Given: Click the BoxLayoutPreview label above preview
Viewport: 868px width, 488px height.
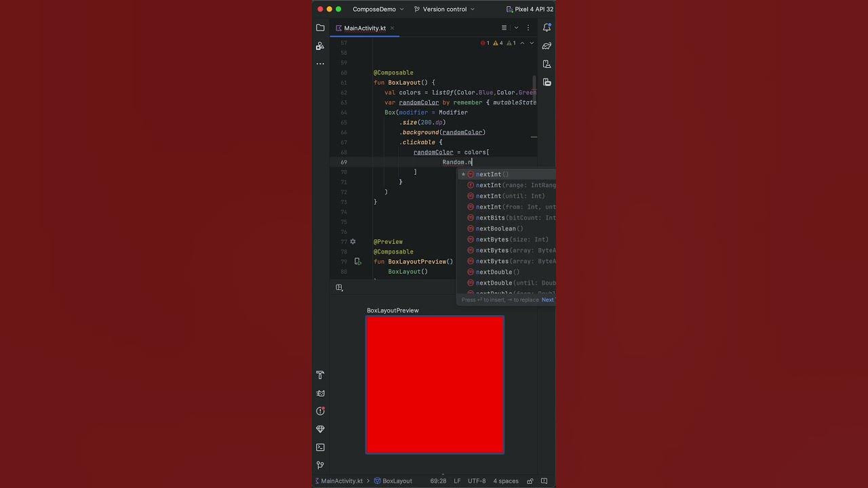Looking at the screenshot, I should point(393,310).
